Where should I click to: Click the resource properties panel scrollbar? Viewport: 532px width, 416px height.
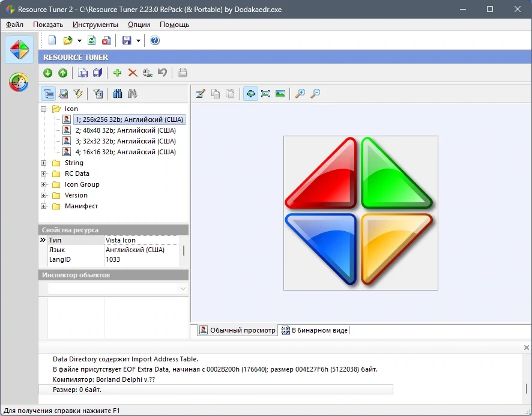184,250
